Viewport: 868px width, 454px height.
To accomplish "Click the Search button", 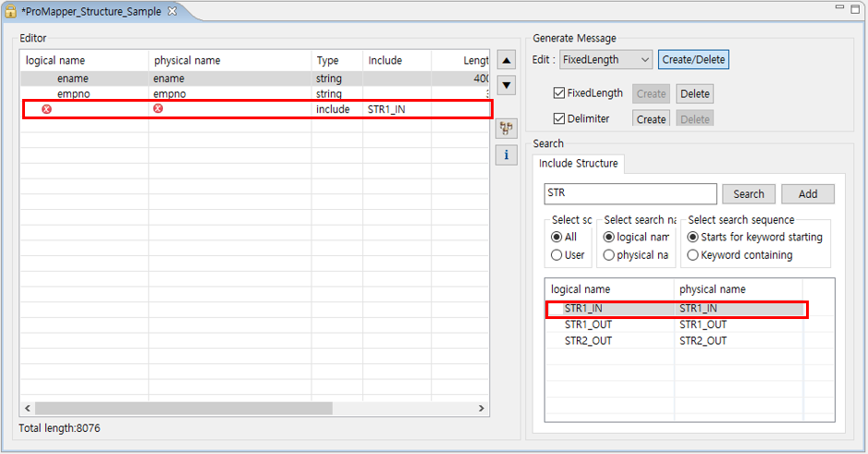I will 748,194.
